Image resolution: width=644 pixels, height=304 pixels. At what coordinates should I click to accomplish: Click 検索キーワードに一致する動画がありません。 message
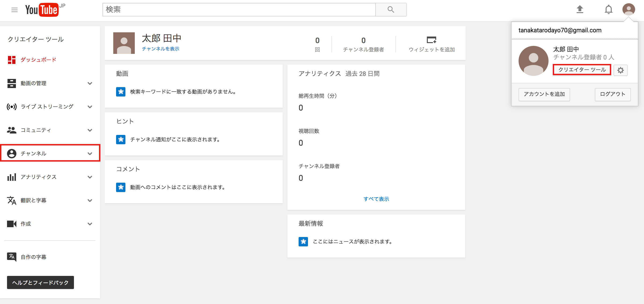(x=183, y=92)
